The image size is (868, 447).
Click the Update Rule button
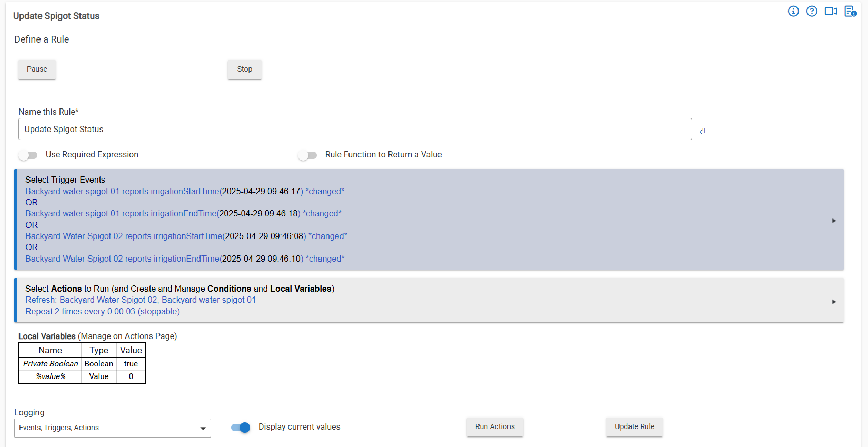pyautogui.click(x=634, y=426)
